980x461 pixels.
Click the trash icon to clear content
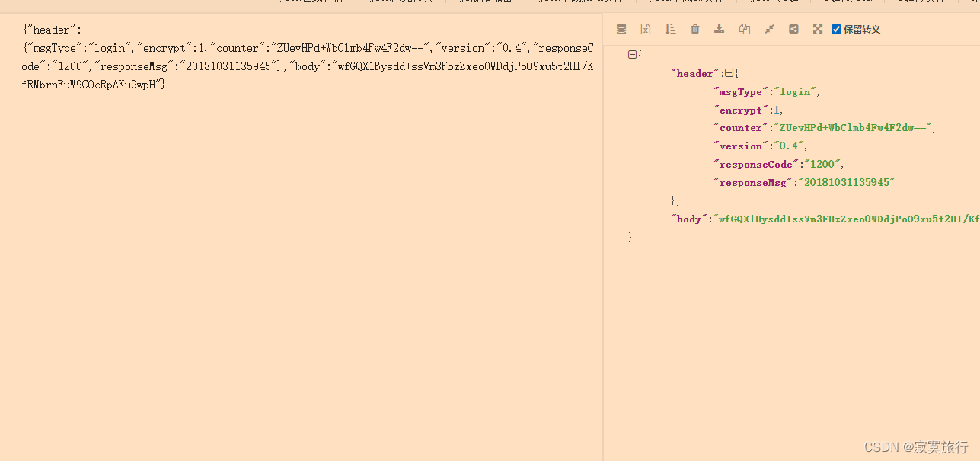pyautogui.click(x=694, y=28)
